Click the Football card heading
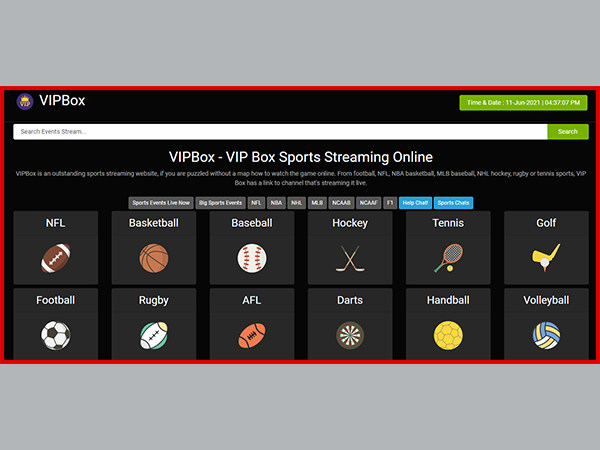 [55, 300]
